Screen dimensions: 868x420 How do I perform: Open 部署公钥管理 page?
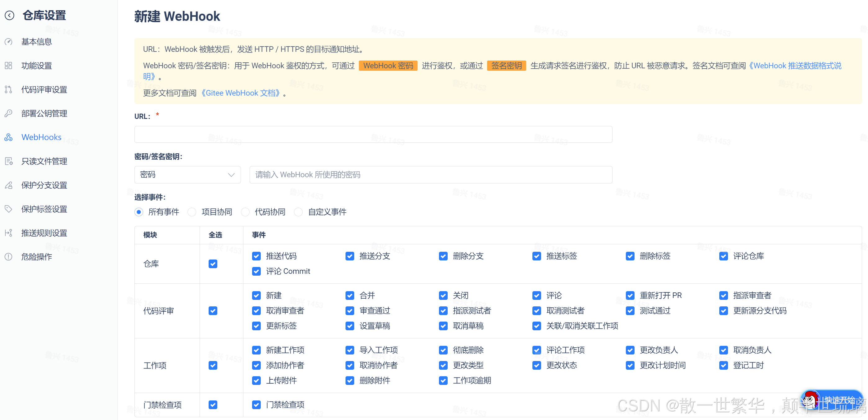tap(44, 114)
